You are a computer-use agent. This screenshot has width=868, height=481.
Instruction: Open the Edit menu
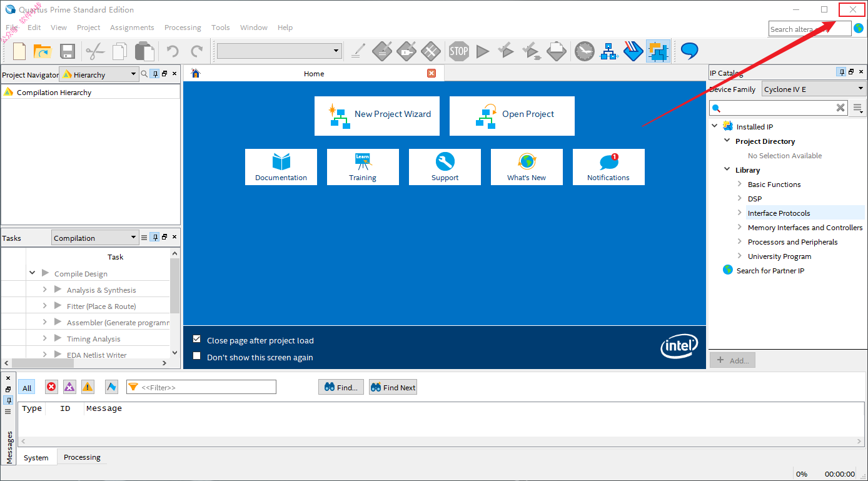(34, 28)
